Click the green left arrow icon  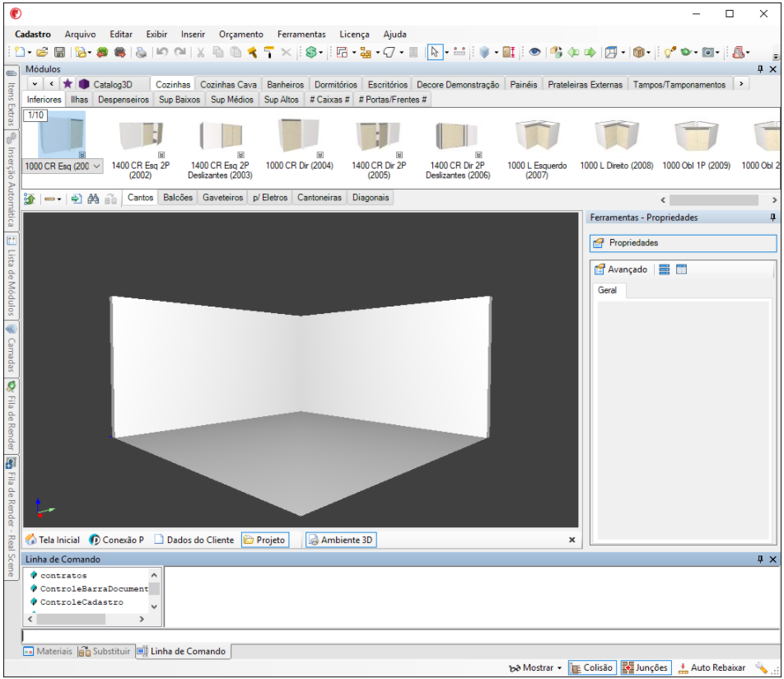click(x=573, y=52)
